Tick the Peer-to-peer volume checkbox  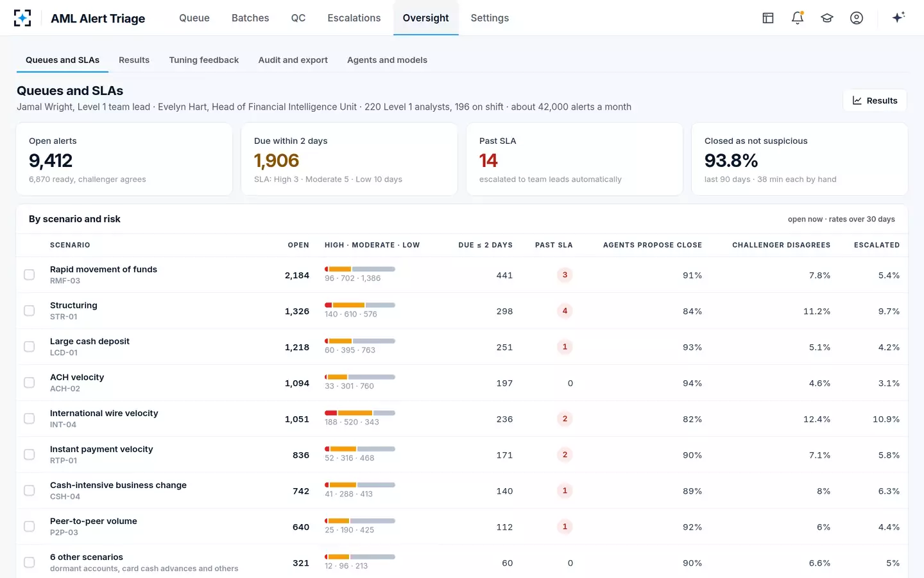30,527
